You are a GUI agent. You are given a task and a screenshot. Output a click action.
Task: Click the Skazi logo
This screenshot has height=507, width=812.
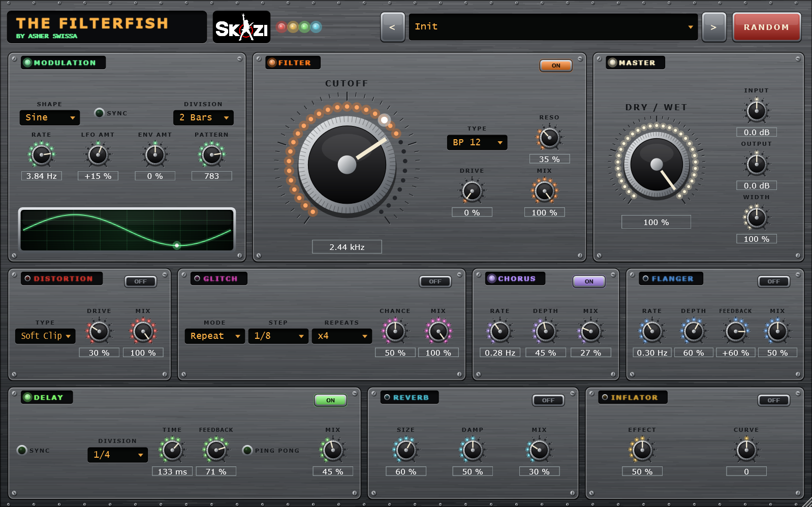coord(241,27)
